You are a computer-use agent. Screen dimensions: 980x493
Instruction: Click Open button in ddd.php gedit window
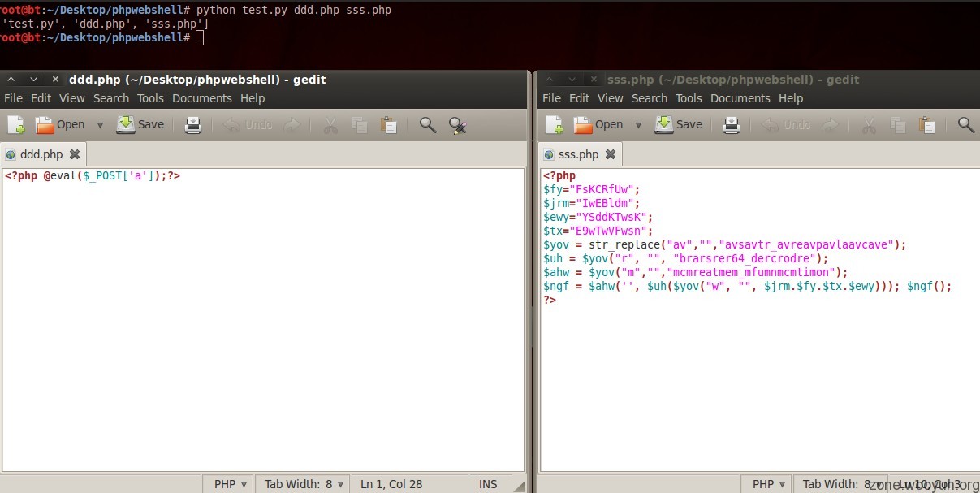[x=59, y=124]
